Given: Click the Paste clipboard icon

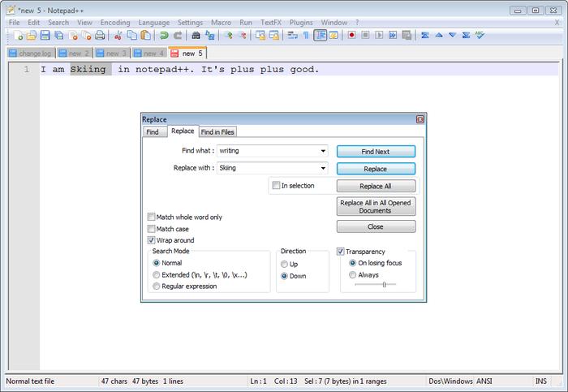Looking at the screenshot, I should coord(145,35).
